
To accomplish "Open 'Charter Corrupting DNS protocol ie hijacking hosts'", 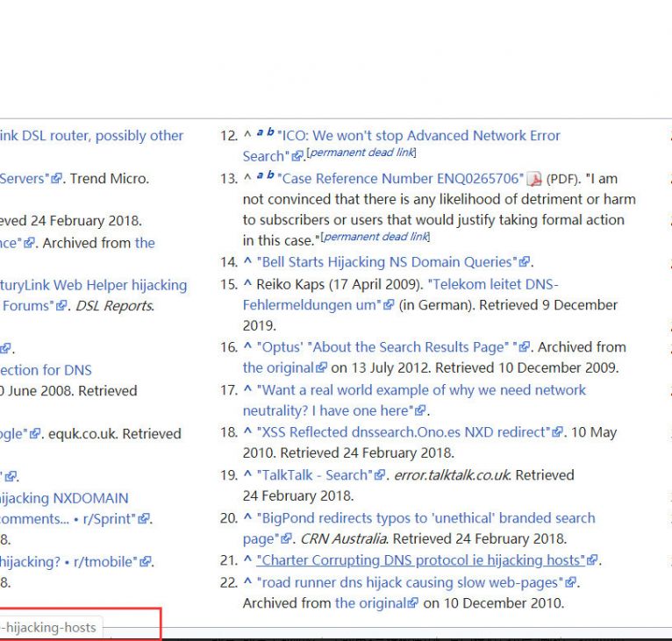I will coord(420,560).
